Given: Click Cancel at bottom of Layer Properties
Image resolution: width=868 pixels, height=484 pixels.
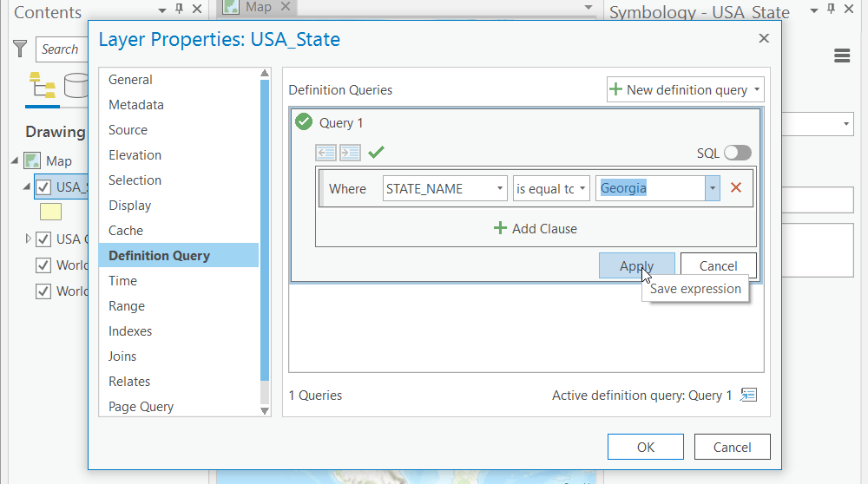Looking at the screenshot, I should pyautogui.click(x=732, y=447).
